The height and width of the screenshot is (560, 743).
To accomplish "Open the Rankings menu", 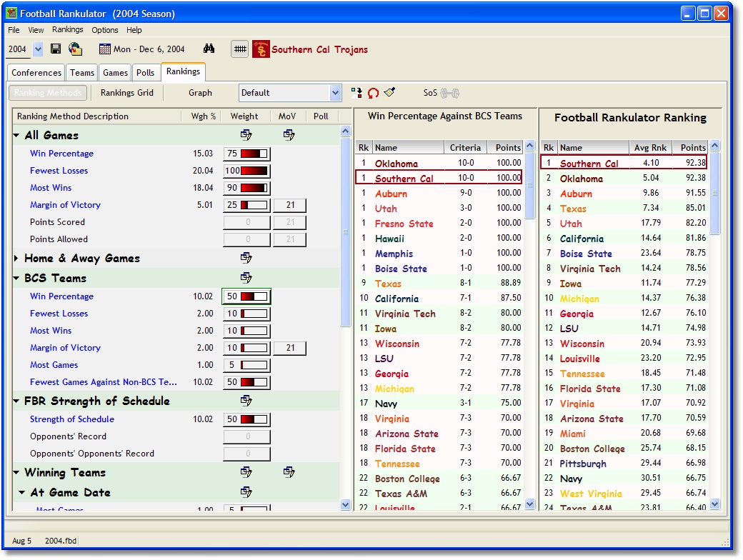I will coord(68,29).
